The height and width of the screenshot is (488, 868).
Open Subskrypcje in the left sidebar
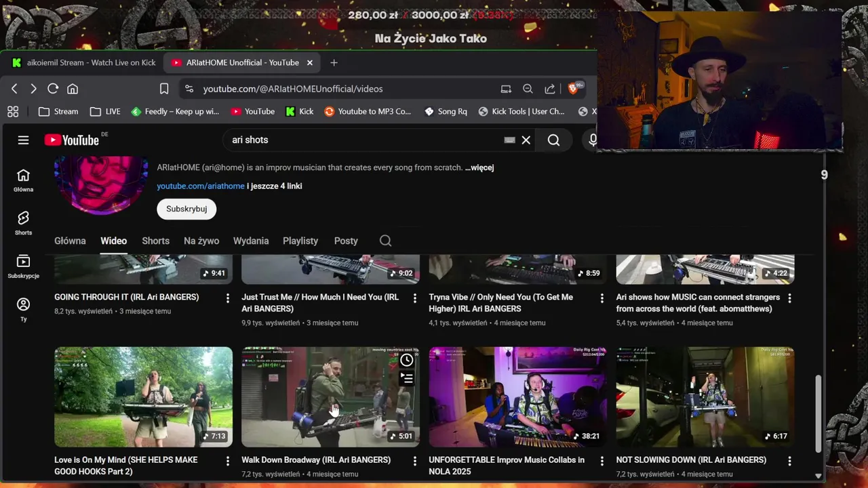click(x=23, y=266)
